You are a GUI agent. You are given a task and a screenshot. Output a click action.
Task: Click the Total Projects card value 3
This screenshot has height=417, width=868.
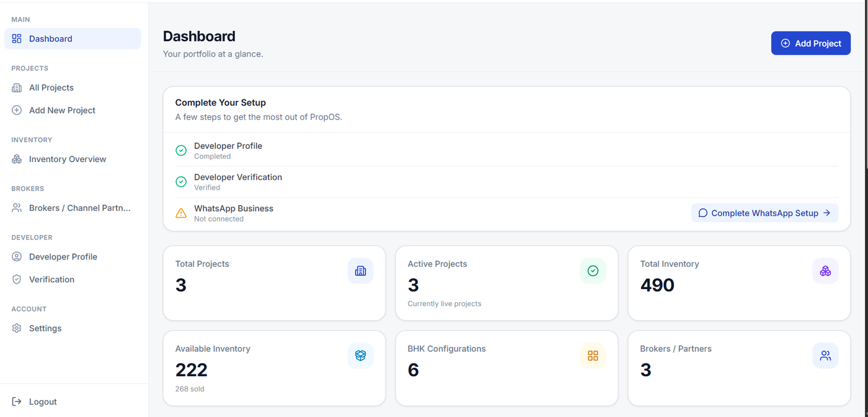(181, 285)
